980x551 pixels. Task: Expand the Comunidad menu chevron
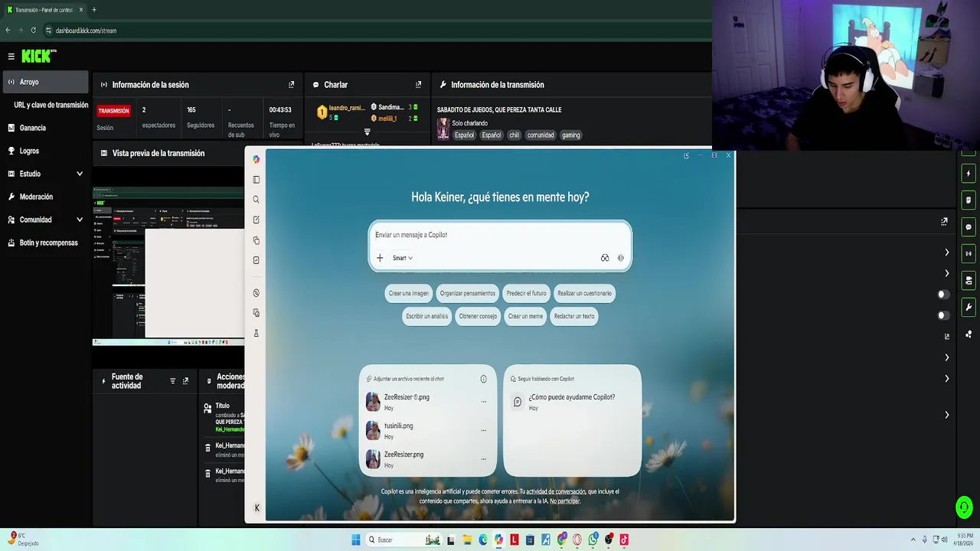click(80, 220)
